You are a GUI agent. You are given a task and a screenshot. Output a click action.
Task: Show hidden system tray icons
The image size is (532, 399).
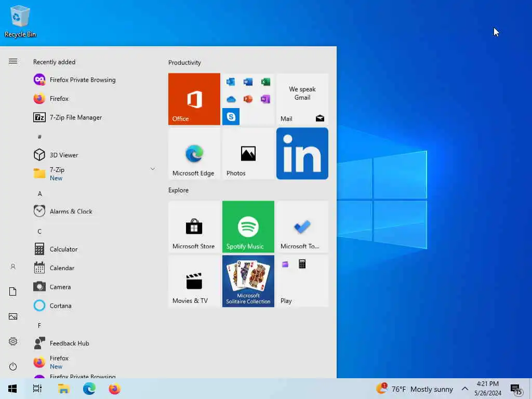coord(465,389)
